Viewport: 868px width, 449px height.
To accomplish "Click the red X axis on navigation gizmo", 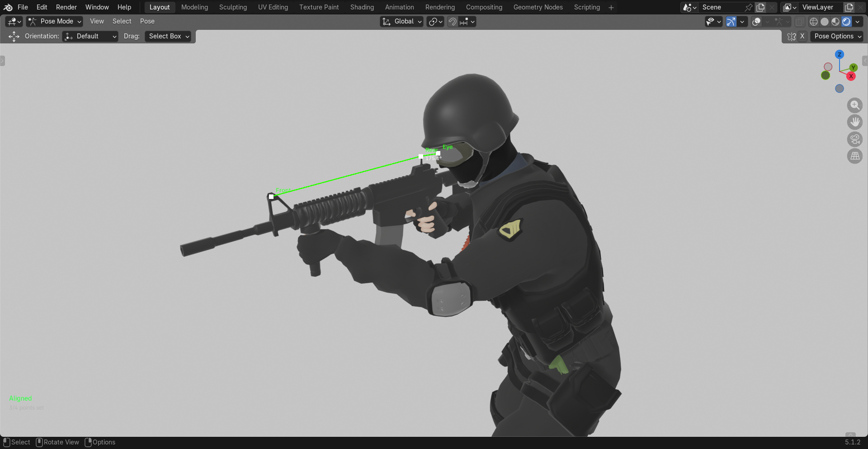I will coord(851,76).
